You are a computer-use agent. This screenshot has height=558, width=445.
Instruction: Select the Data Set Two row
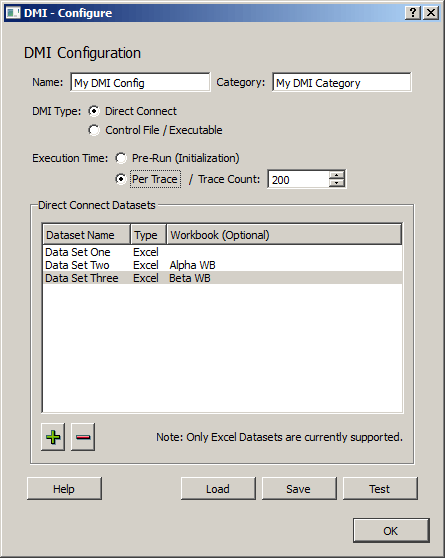coord(222,265)
